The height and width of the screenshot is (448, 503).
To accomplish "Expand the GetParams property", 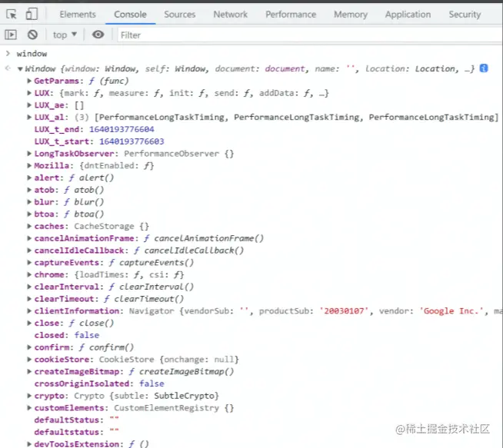I will (x=29, y=81).
